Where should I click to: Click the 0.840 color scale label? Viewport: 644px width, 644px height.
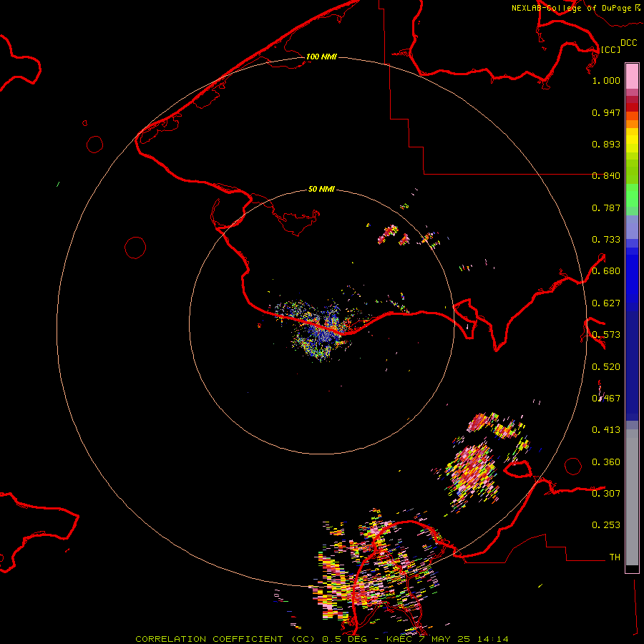606,176
